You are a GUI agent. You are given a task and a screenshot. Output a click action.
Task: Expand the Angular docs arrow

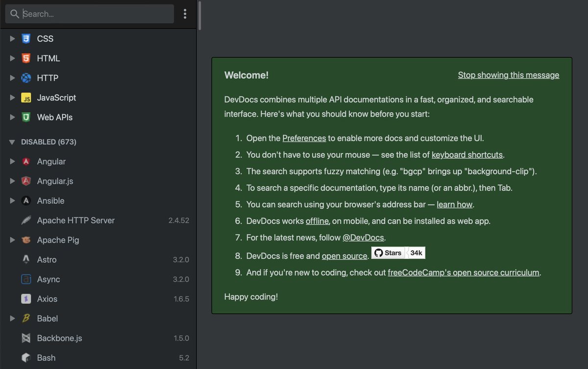click(13, 161)
